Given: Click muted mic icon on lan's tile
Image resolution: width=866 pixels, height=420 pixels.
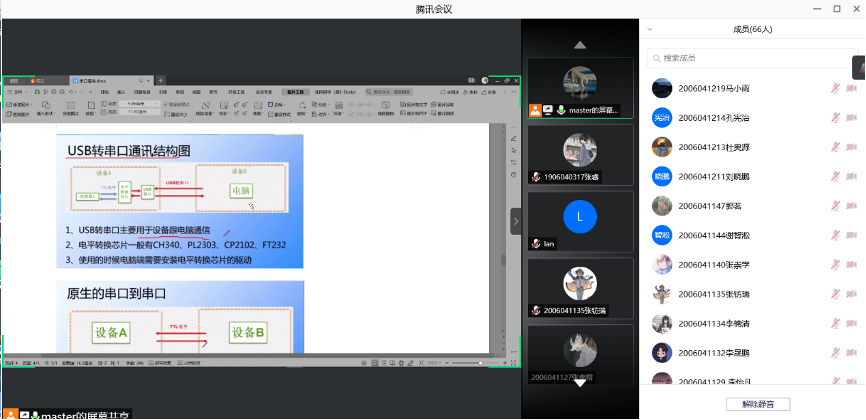Looking at the screenshot, I should [x=536, y=243].
